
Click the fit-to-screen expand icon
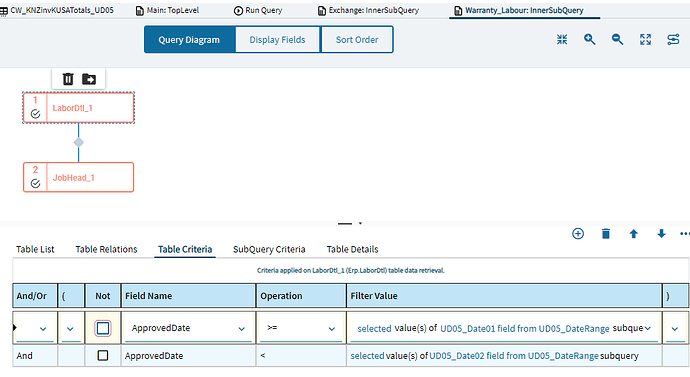pos(646,40)
